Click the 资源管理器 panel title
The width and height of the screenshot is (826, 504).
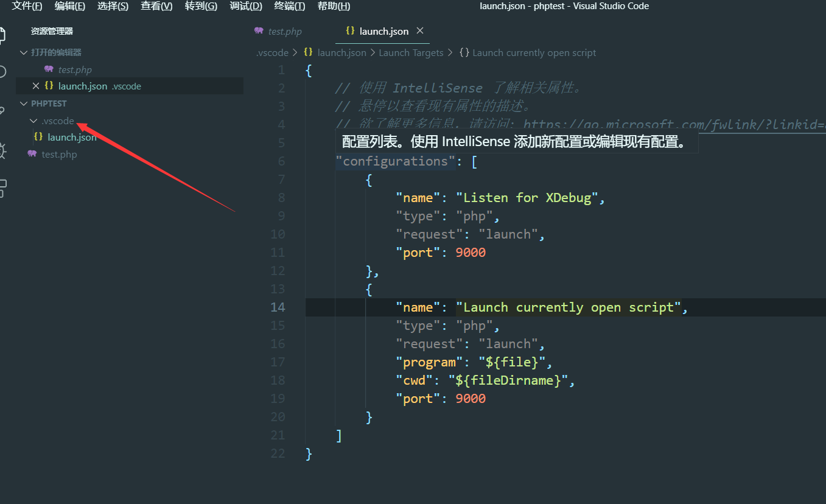click(52, 31)
